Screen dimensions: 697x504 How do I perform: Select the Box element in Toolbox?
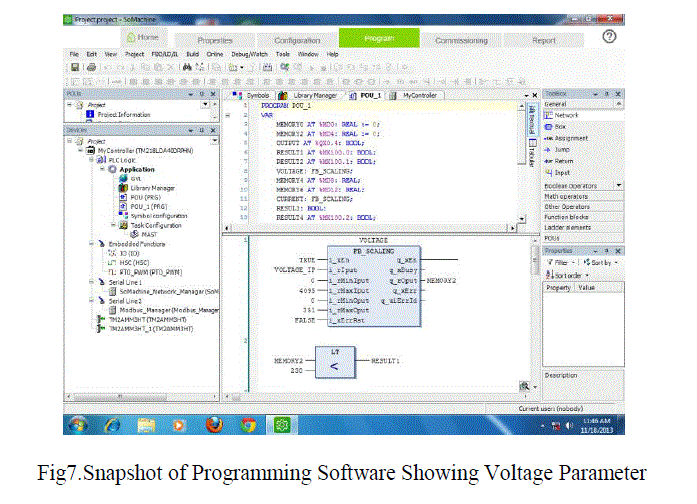click(560, 127)
